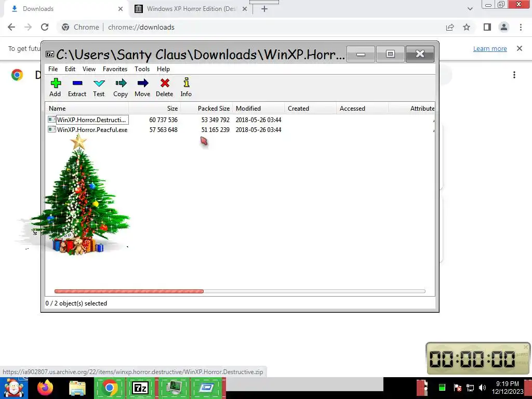
Task: Click the Add button in 7-Zip toolbar
Action: pyautogui.click(x=55, y=87)
